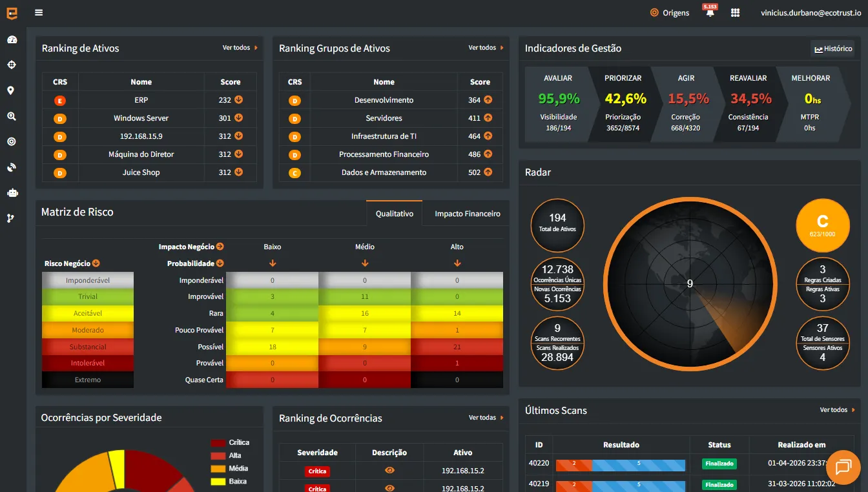Expand the Baixo column arrow in risk matrix
This screenshot has width=868, height=492.
[273, 263]
